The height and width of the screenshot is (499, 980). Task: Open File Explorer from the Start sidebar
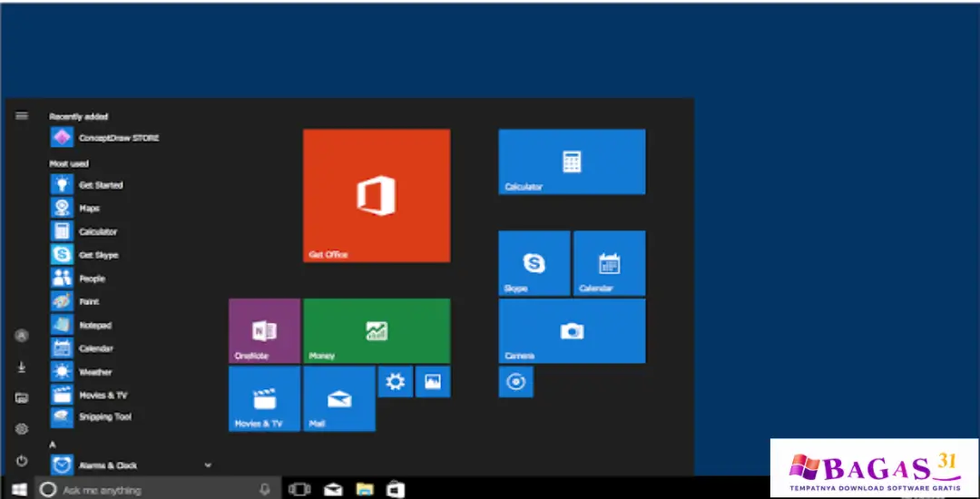click(22, 397)
